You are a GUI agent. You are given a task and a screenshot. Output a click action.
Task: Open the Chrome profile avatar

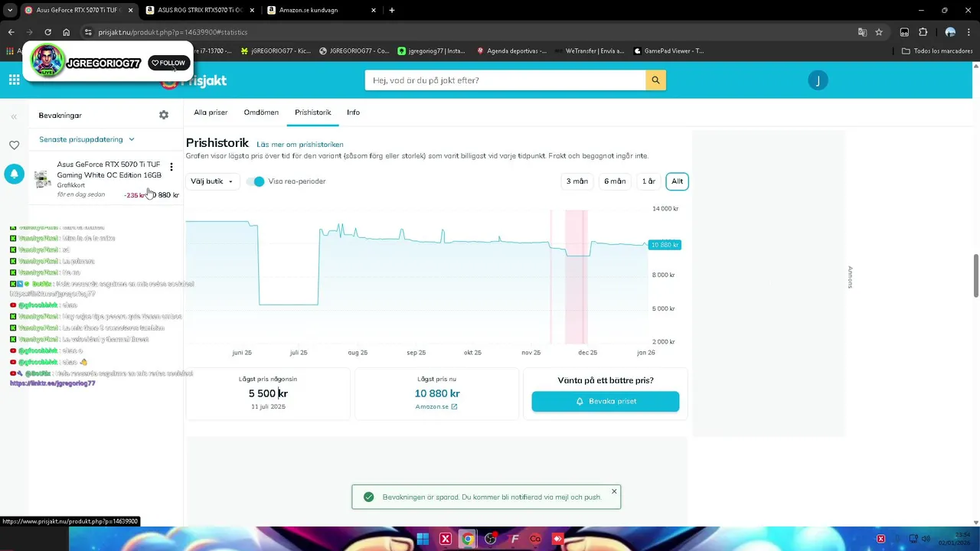(950, 32)
